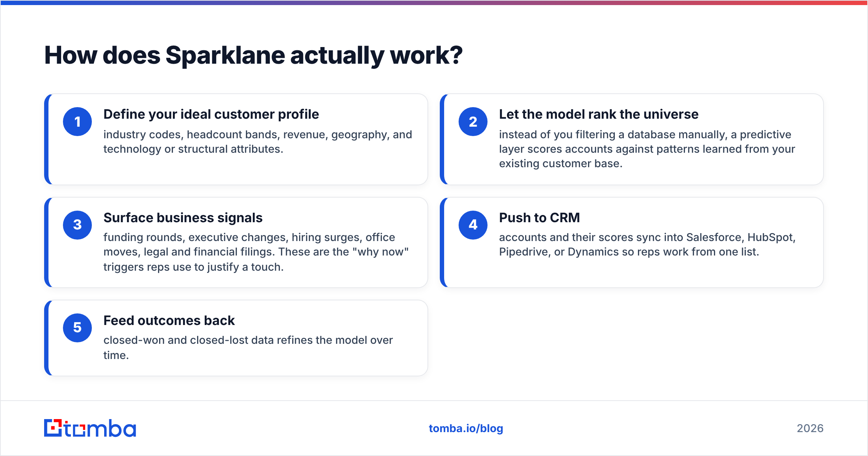Click the number 5 circle badge
Image resolution: width=868 pixels, height=456 pixels.
pyautogui.click(x=77, y=328)
